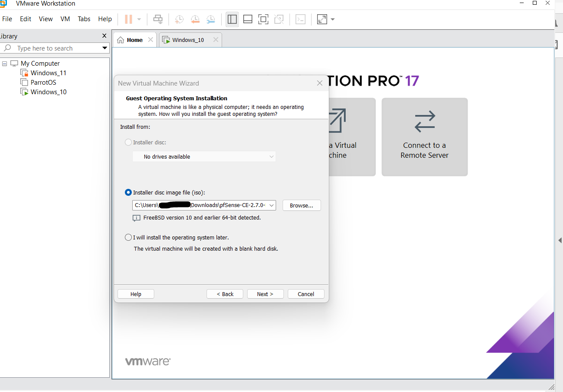
Task: Collapse the My Computer tree node
Action: point(4,64)
